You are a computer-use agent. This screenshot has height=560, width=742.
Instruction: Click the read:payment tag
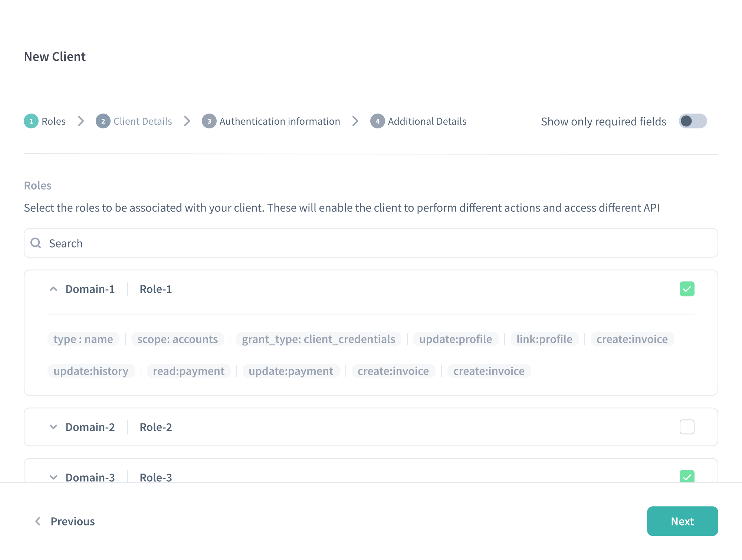pyautogui.click(x=189, y=371)
